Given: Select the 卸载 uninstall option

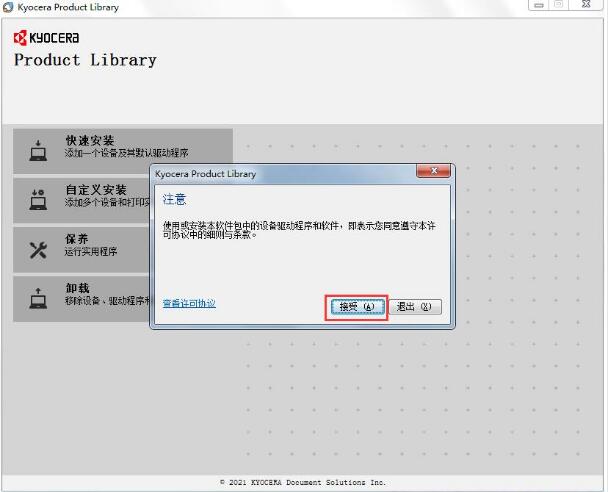Looking at the screenshot, I should click(81, 299).
